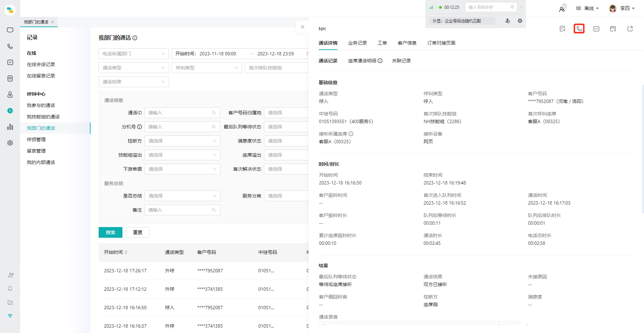The image size is (644, 333).
Task: Select the 2023-12-18 17:26:17 call row
Action: (204, 271)
